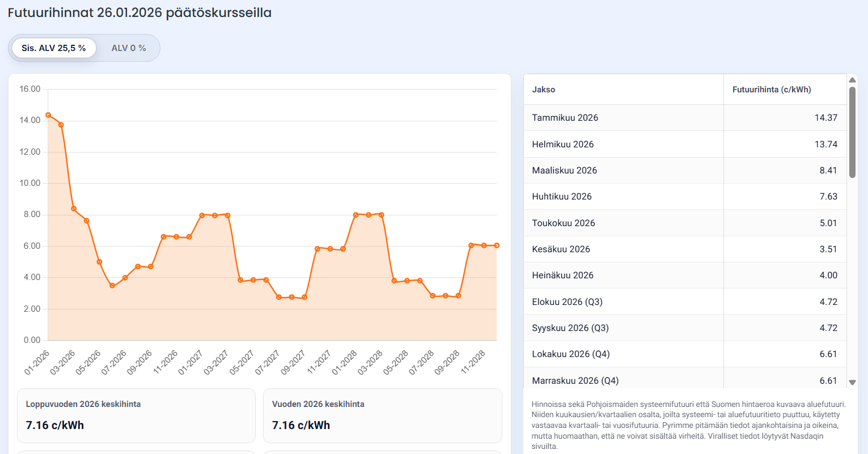Click the scroll up arrow in table
Image resolution: width=868 pixels, height=454 pixels.
pyautogui.click(x=852, y=80)
